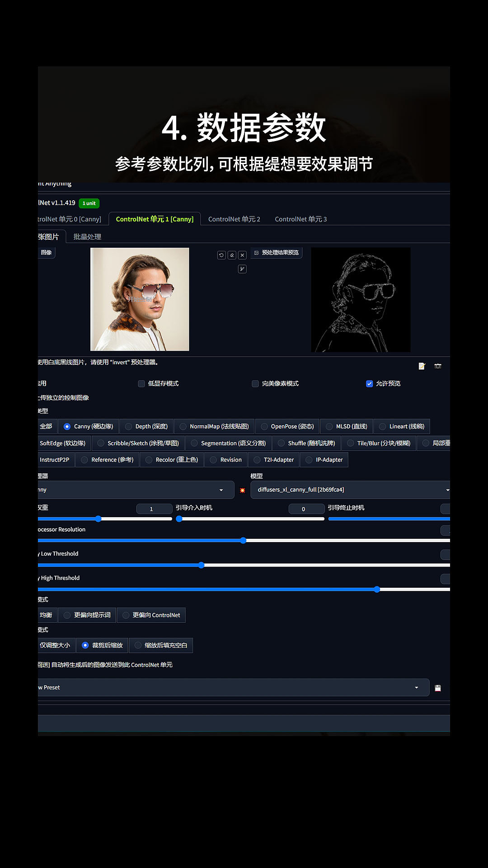Select Segmentation (语义分割) type

click(x=228, y=443)
